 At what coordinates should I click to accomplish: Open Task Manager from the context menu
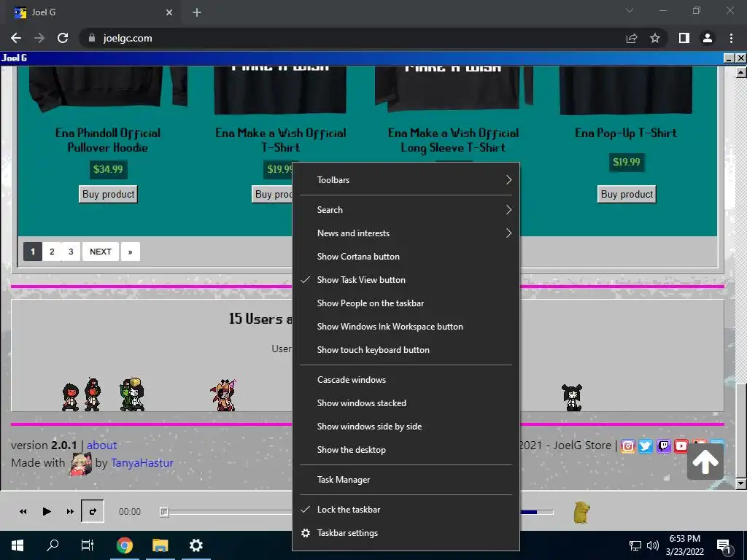click(406, 480)
